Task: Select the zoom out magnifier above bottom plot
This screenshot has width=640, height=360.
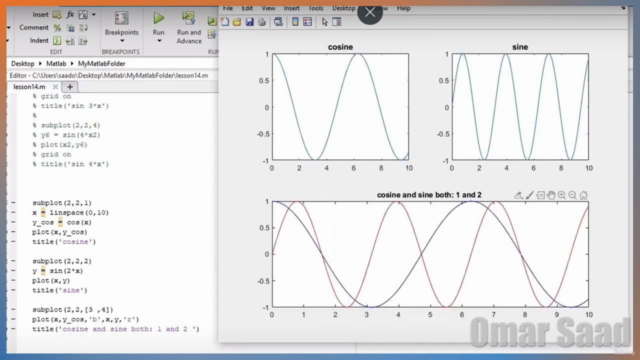Action: [x=573, y=195]
